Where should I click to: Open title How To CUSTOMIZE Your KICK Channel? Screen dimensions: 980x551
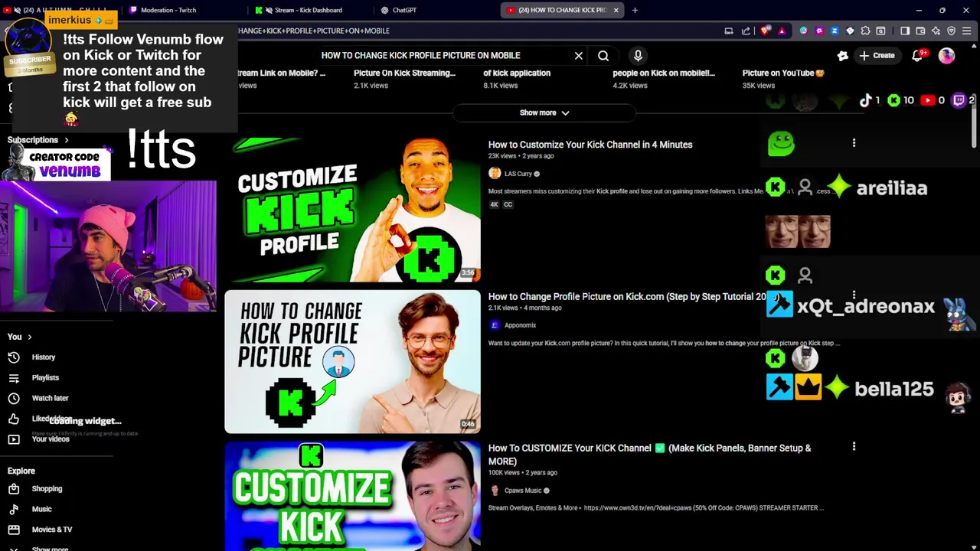(649, 455)
